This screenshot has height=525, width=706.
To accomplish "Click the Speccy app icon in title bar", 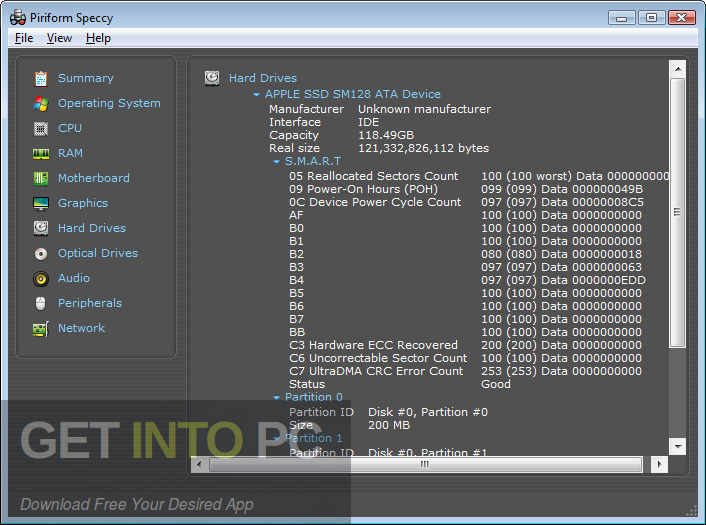I will [x=18, y=18].
